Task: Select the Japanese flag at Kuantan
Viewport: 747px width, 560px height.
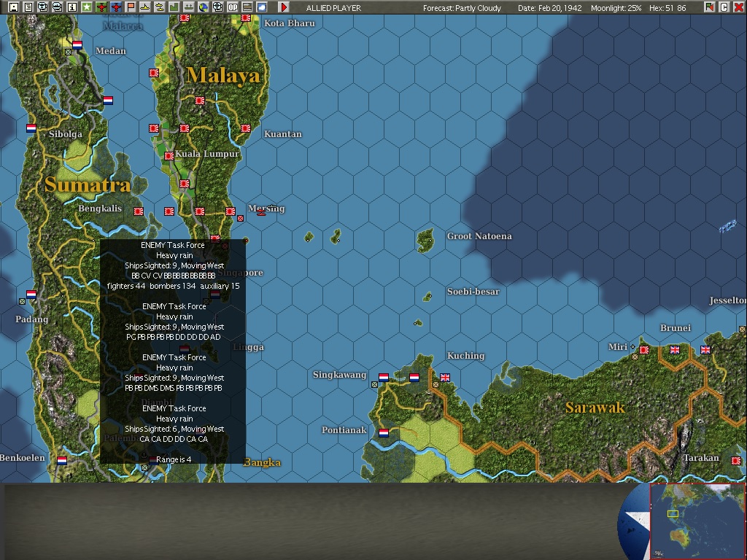Action: pos(246,128)
